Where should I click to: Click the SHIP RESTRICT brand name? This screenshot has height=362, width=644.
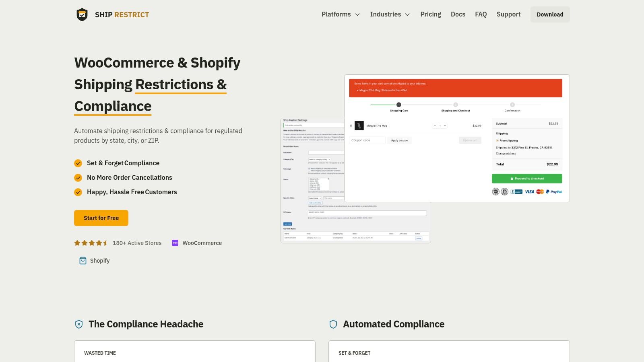[122, 15]
